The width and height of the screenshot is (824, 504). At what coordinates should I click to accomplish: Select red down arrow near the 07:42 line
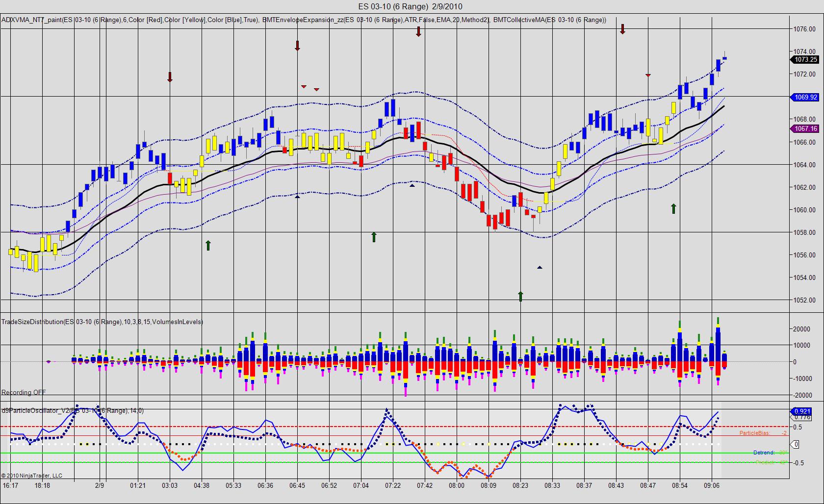pos(418,32)
